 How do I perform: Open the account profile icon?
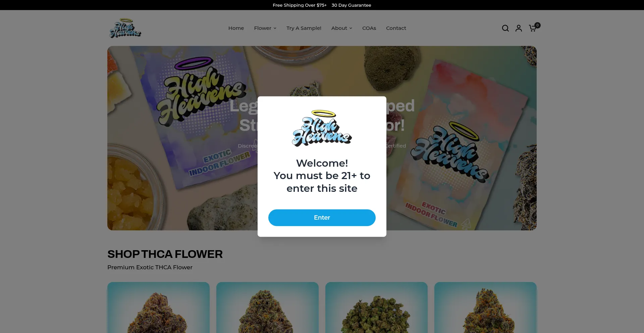(x=519, y=28)
